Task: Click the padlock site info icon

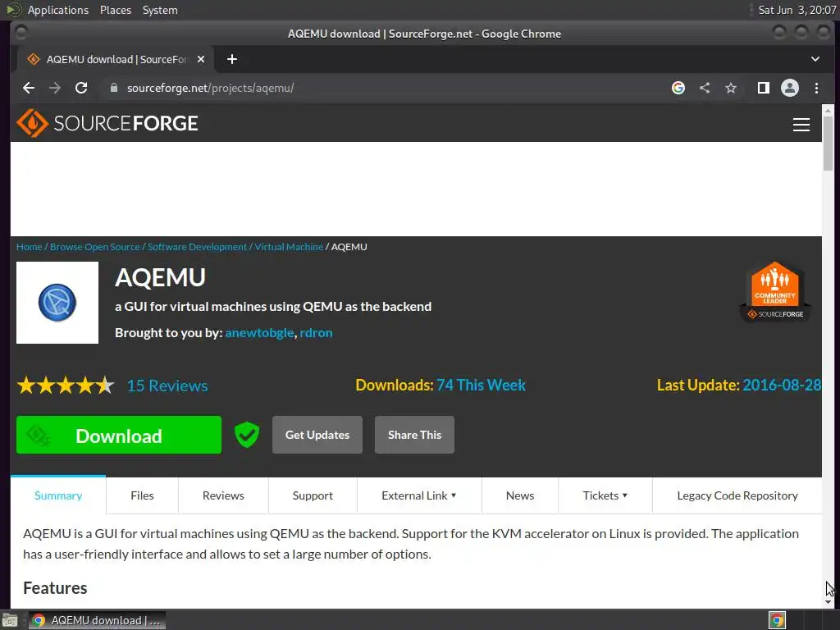Action: point(113,88)
